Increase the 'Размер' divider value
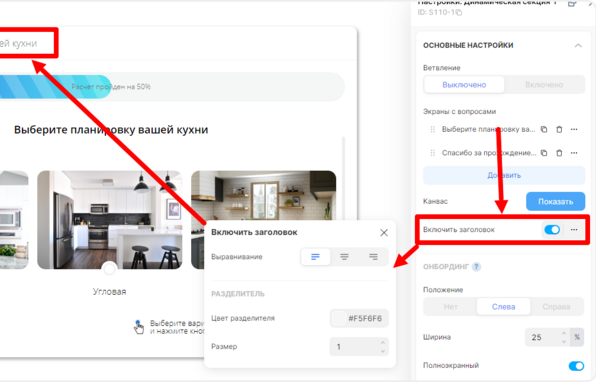The height and width of the screenshot is (382, 596). pos(383,343)
